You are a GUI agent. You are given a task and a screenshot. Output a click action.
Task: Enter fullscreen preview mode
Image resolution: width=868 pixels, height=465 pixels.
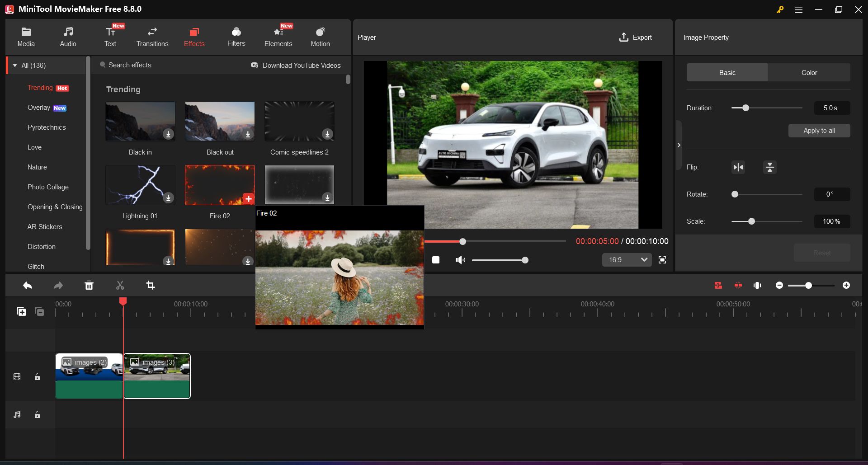click(662, 260)
